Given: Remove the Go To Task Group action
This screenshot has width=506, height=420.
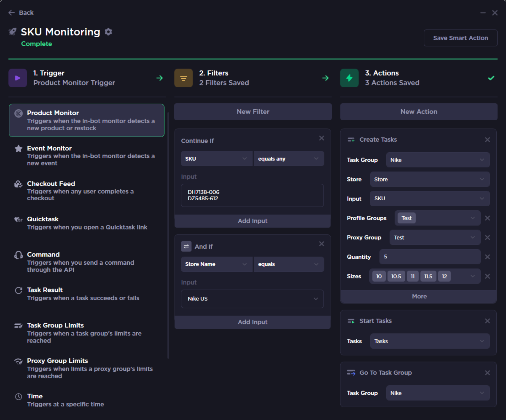Looking at the screenshot, I should (x=487, y=373).
